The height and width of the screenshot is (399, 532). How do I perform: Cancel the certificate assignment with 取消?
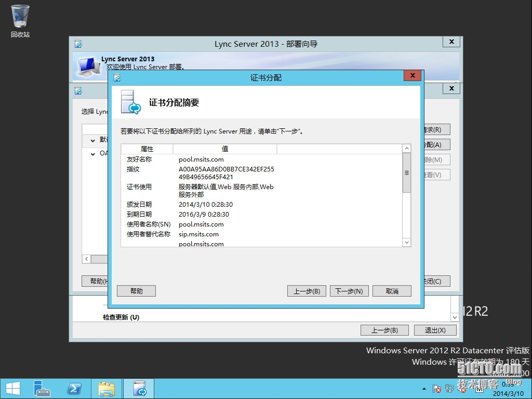tap(392, 291)
